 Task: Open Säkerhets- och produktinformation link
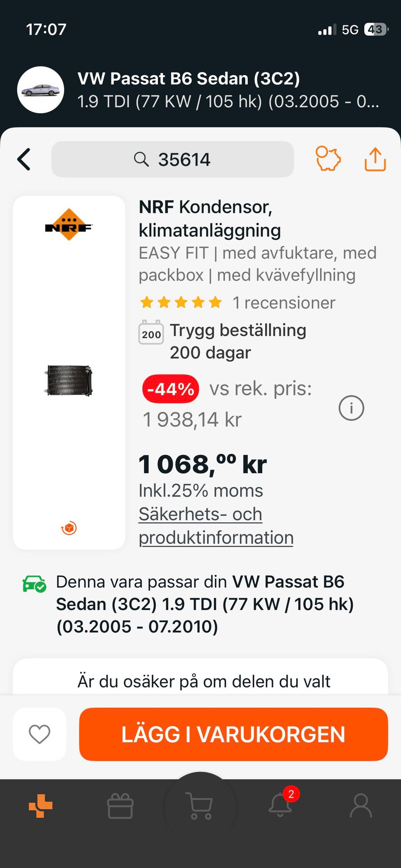(x=216, y=526)
